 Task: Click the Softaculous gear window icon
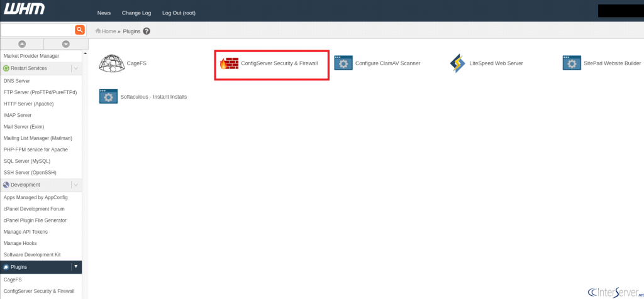pyautogui.click(x=108, y=97)
